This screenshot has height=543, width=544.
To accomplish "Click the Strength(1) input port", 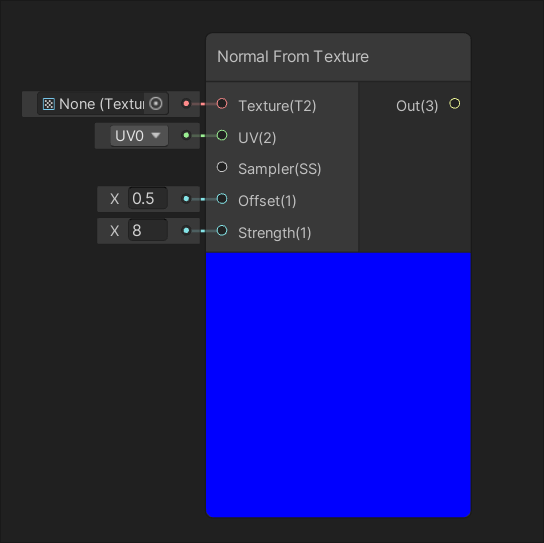I will [222, 230].
